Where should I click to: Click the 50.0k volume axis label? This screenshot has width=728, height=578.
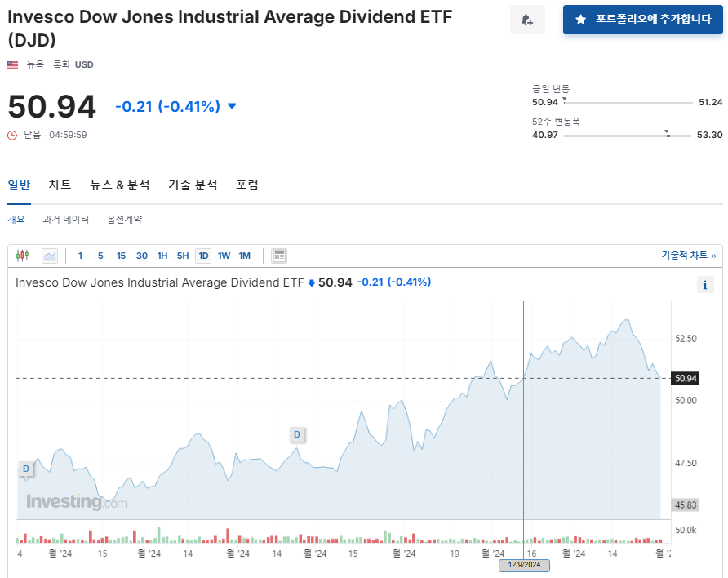click(x=686, y=530)
